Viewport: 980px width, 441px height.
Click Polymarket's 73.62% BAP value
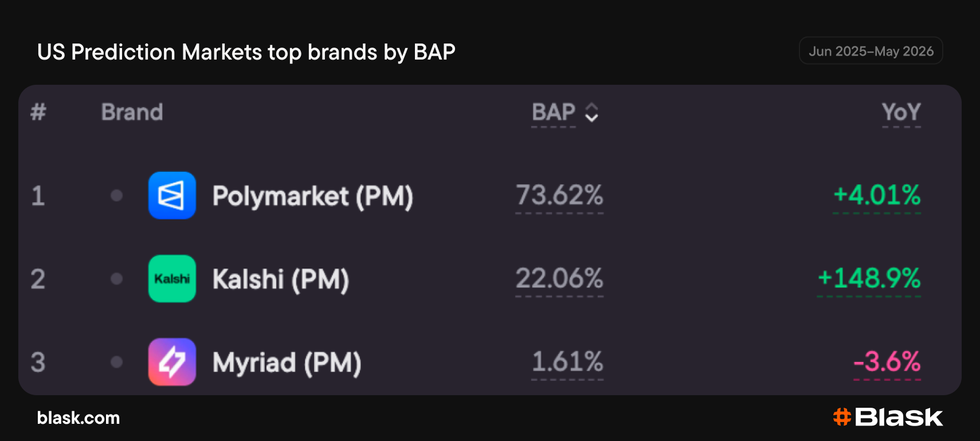(559, 195)
